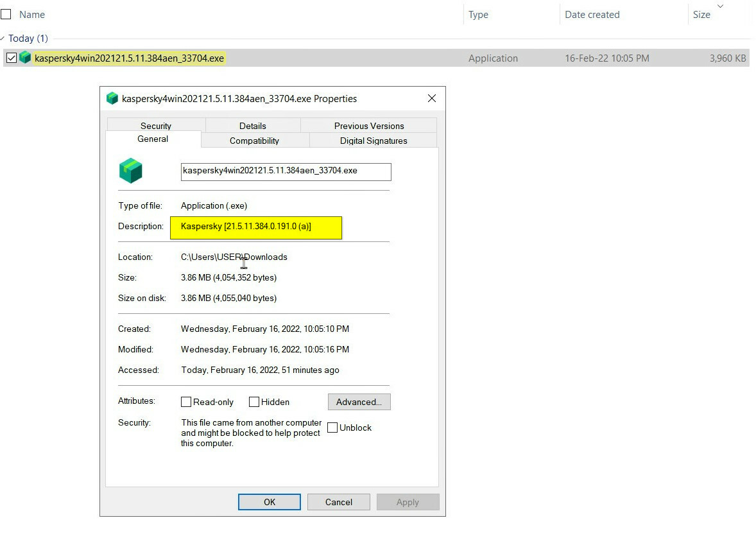This screenshot has width=756, height=536.
Task: Click the 'Application (.exe)' type of file value
Action: point(214,205)
